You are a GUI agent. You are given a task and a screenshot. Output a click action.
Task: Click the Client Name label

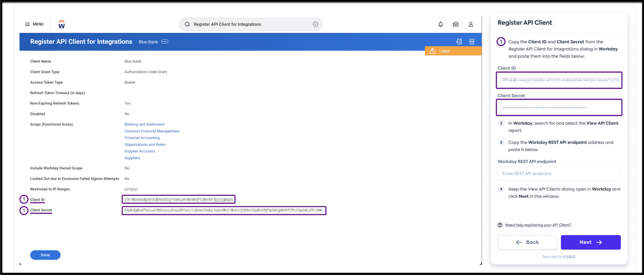click(x=41, y=61)
